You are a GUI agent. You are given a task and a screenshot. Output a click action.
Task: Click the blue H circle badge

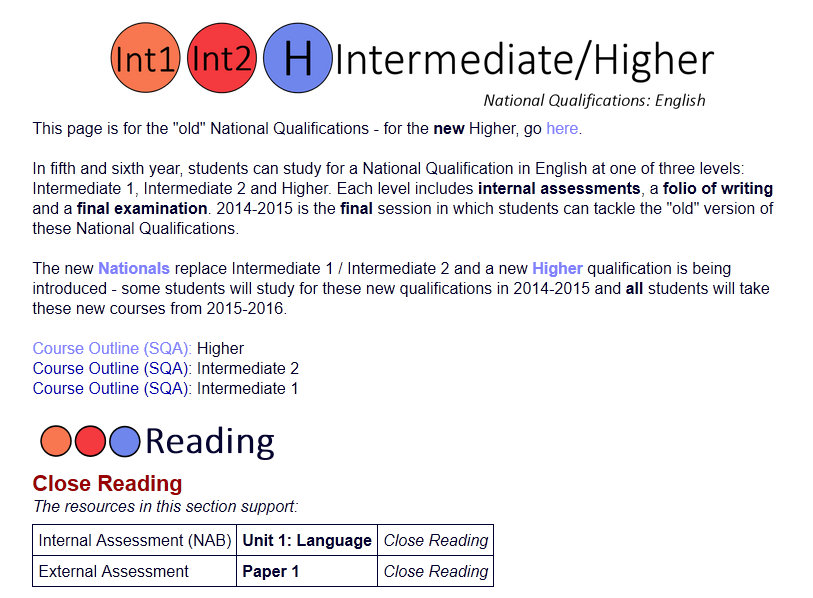point(298,58)
